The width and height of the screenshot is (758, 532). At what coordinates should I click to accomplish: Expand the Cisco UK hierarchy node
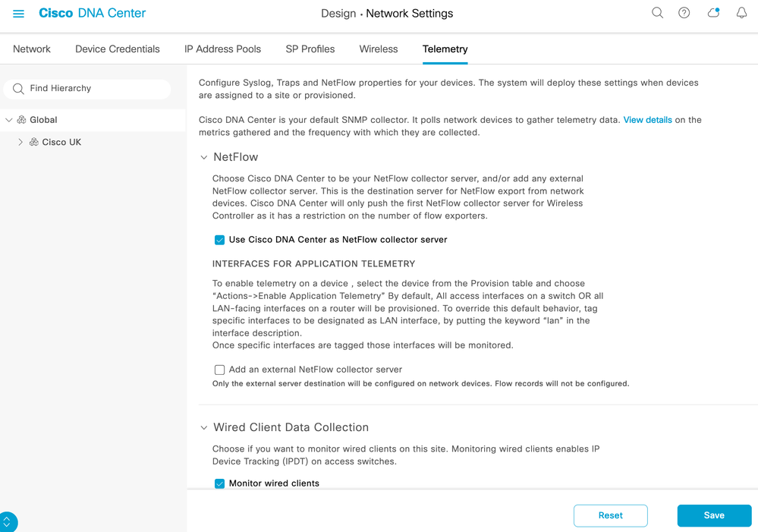pos(20,142)
